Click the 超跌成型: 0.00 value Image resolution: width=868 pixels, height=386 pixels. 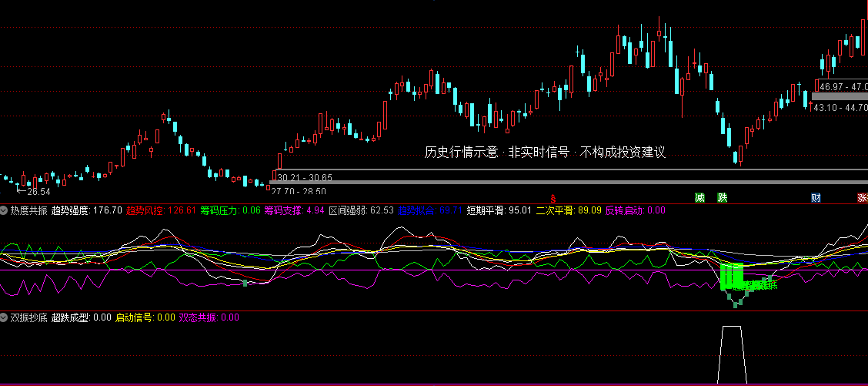[x=82, y=317]
